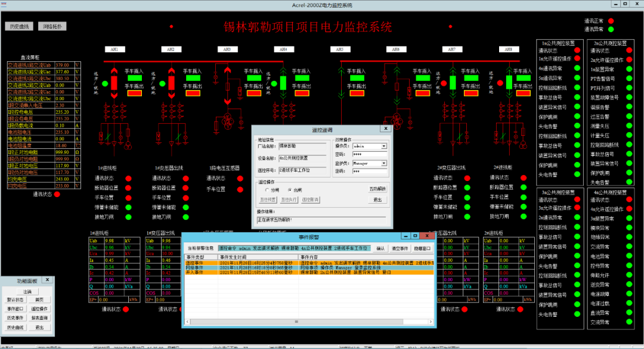This screenshot has height=349, width=644.
Task: Click the 失电告警 indicator in 1m公共测控装置 panel
Action: 576,124
